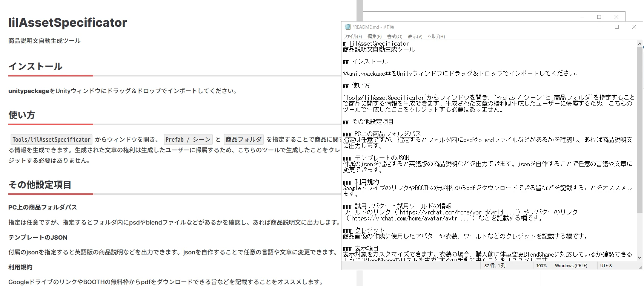The width and height of the screenshot is (644, 286).
Task: Click the '### 利用規約' line in Notepad
Action: point(361,182)
